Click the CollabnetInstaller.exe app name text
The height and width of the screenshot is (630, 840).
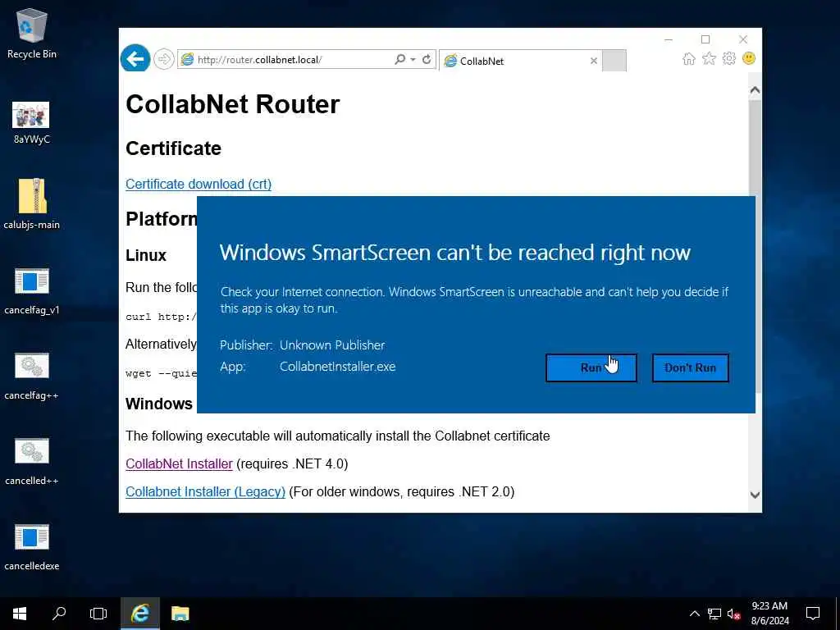tap(337, 367)
